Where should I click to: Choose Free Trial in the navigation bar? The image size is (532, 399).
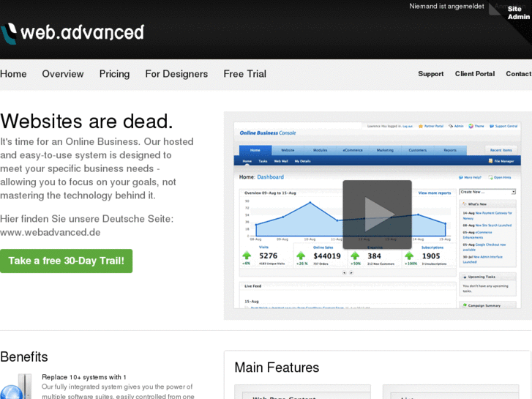244,74
